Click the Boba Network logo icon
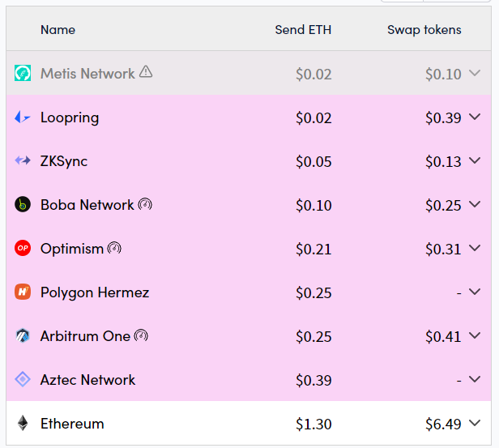This screenshot has height=448, width=499. point(23,205)
